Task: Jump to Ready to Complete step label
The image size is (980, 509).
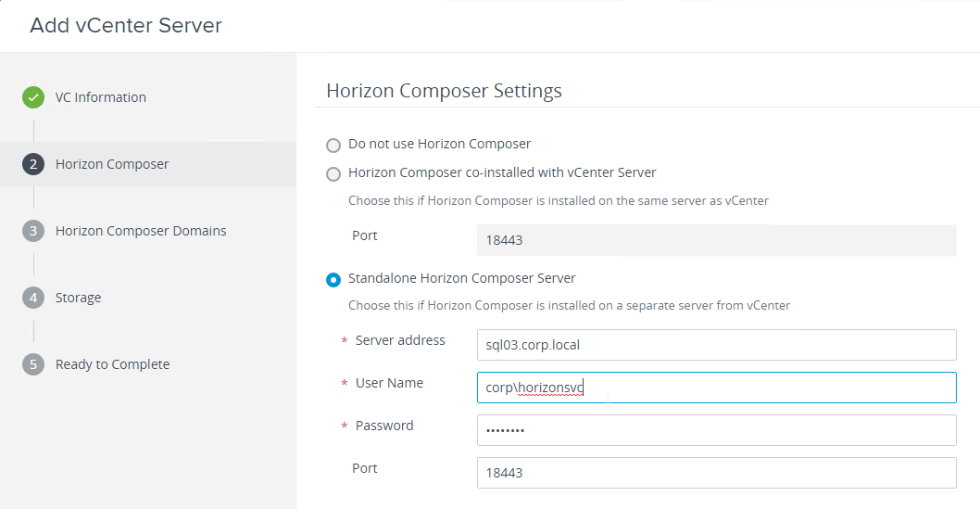Action: 112,364
